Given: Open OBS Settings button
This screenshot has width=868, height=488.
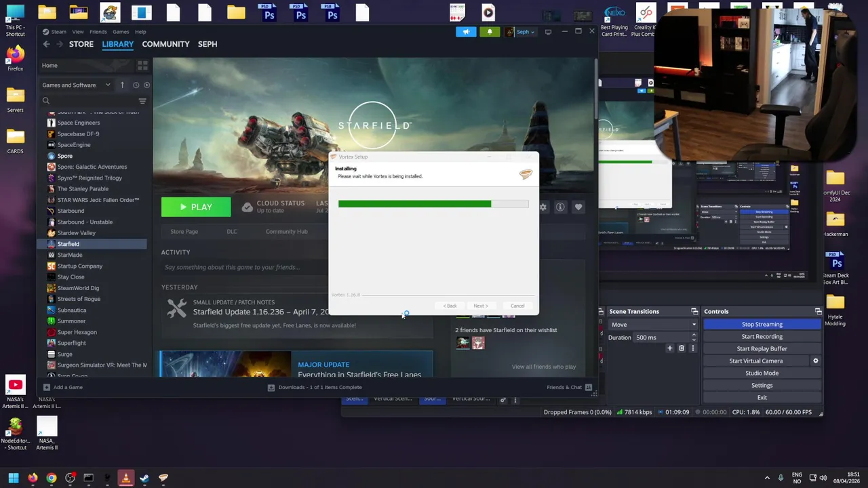Looking at the screenshot, I should point(762,386).
